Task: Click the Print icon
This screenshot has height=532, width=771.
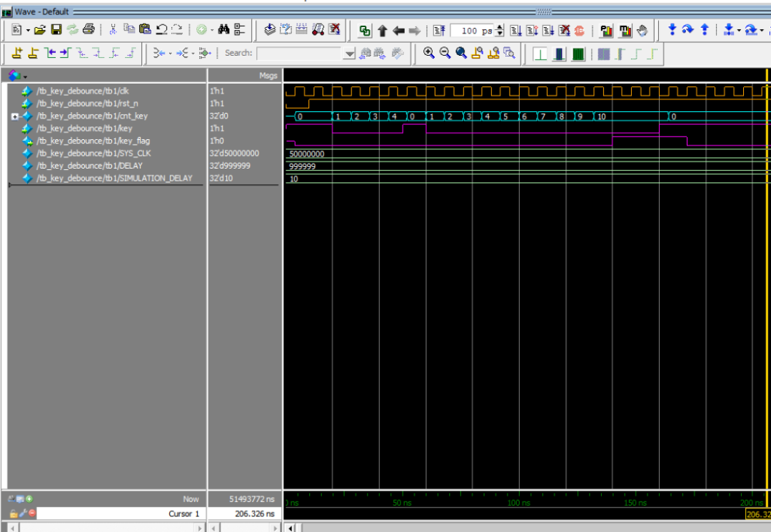Action: click(89, 30)
